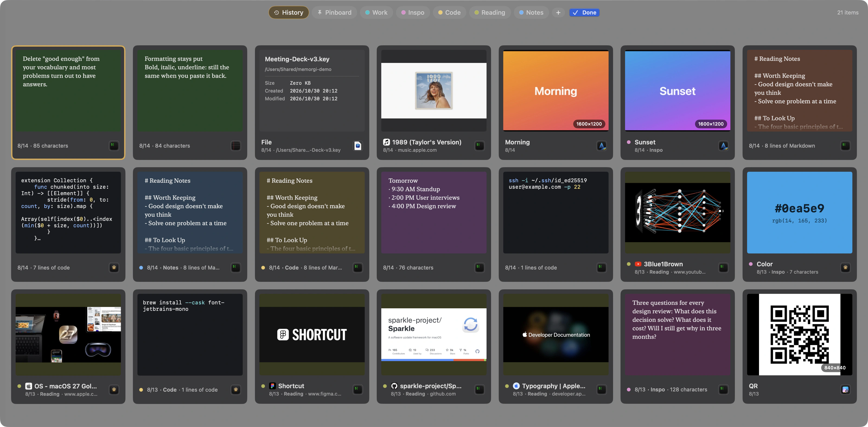Open the Sunset gradient image thumbnail
Screen dimensions: 868x427
(678, 90)
